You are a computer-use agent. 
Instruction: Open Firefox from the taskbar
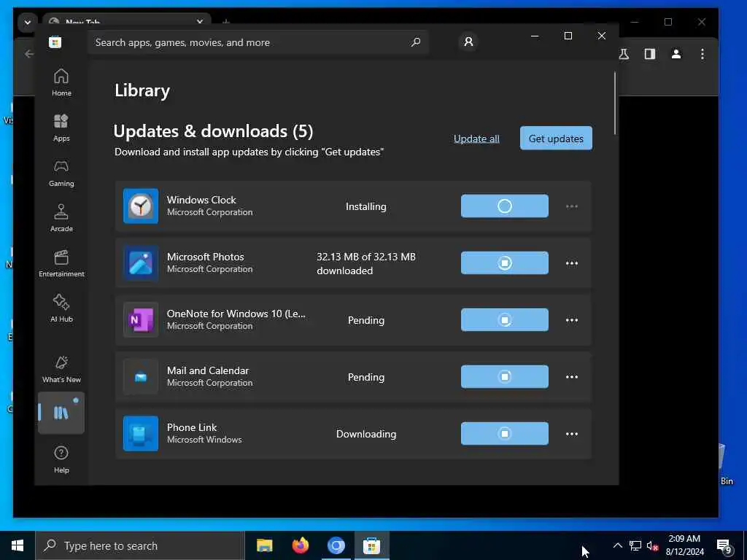(300, 545)
